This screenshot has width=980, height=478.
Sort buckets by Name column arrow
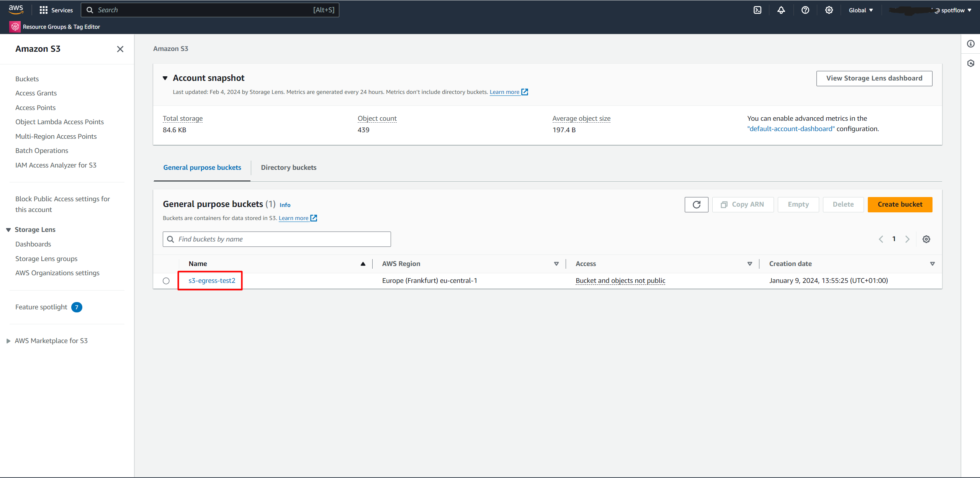[363, 264]
